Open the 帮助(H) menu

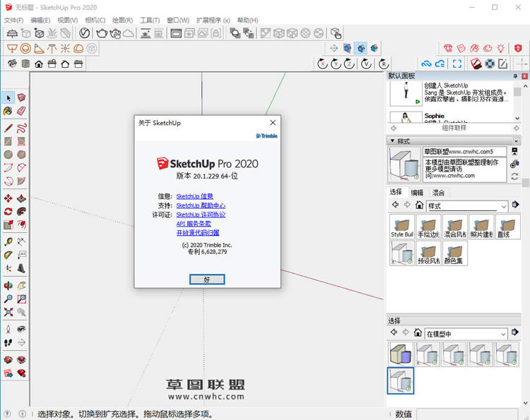pyautogui.click(x=247, y=20)
